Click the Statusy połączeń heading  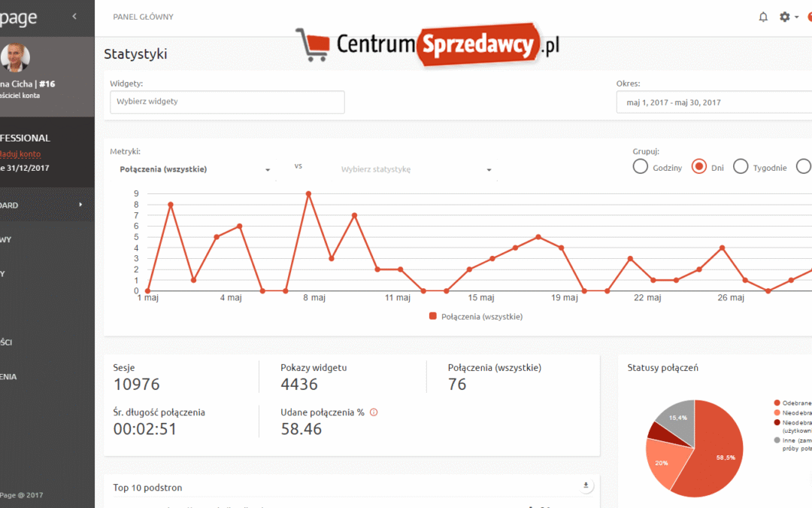tap(663, 368)
